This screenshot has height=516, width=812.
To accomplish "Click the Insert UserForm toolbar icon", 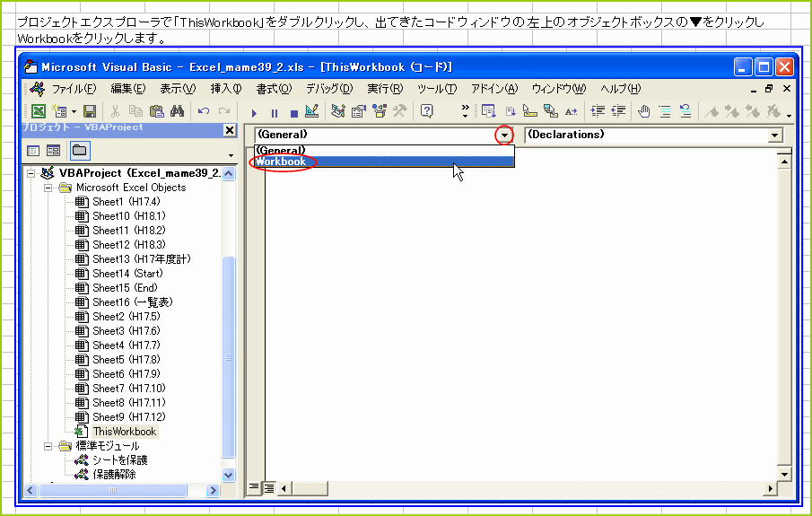I will click(x=60, y=111).
